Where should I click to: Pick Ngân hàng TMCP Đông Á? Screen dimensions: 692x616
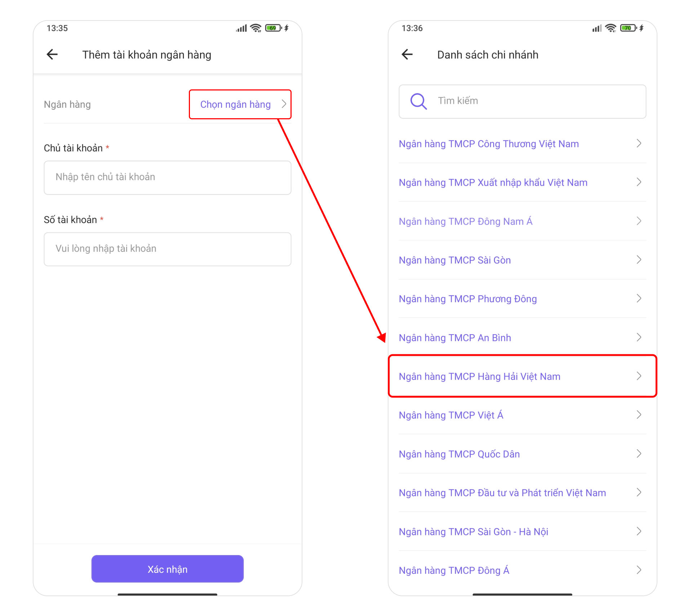(523, 570)
